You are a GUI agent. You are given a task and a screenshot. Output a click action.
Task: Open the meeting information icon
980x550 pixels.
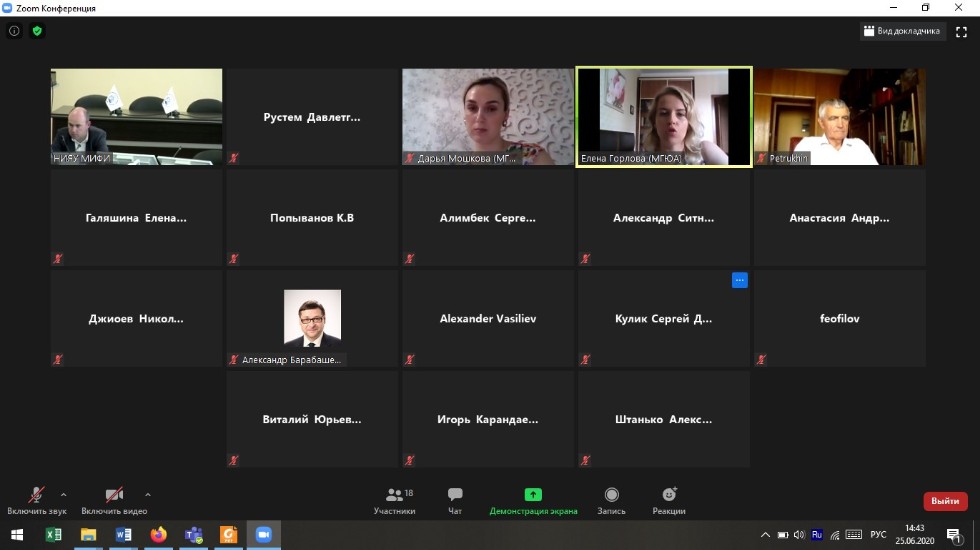tap(14, 31)
